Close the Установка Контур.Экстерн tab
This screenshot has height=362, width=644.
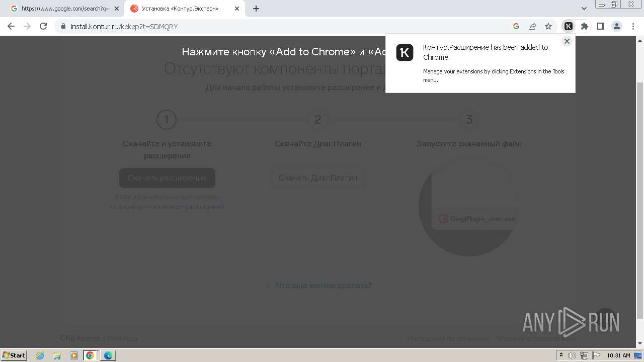(237, 9)
